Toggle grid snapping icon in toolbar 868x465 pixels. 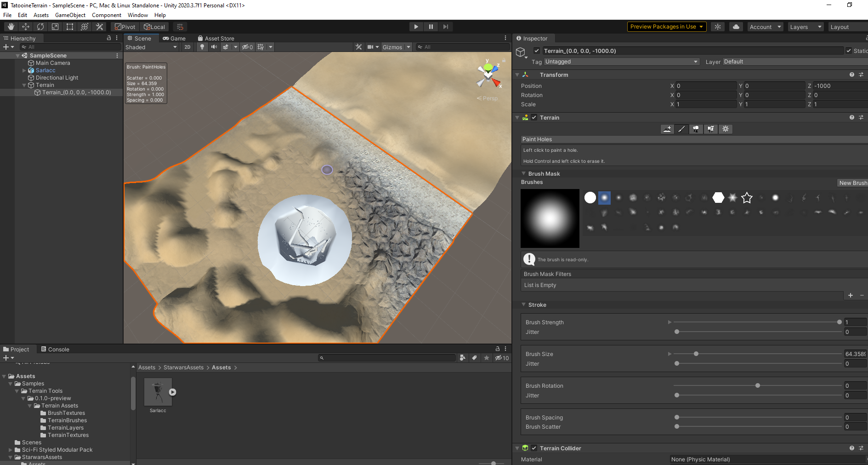tap(180, 27)
